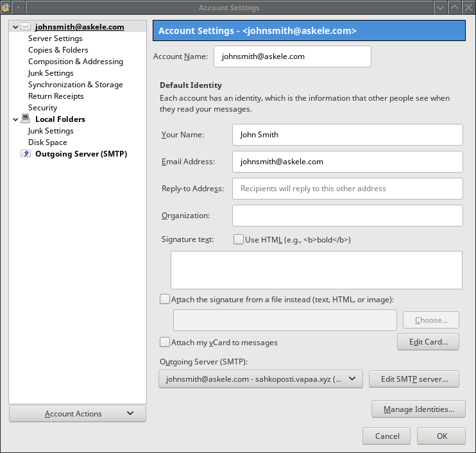Enable the Use HTML checkbox
This screenshot has width=476, height=453.
[239, 239]
